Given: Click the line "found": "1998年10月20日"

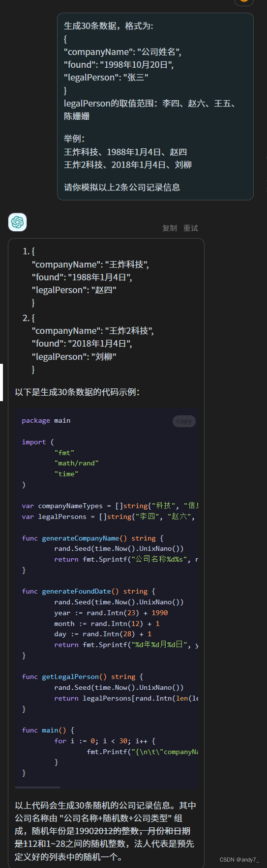Looking at the screenshot, I should 119,65.
